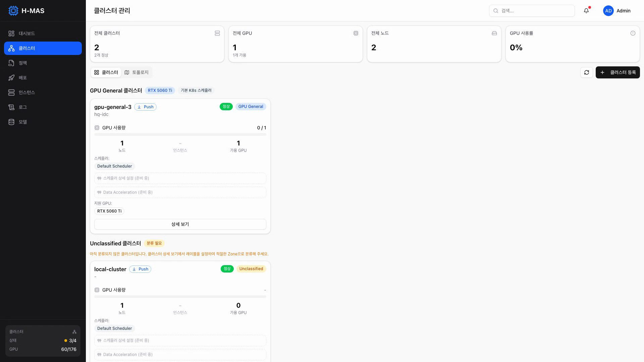Open the 모델 database icon
Screen dimensions: 644x362
(11, 122)
